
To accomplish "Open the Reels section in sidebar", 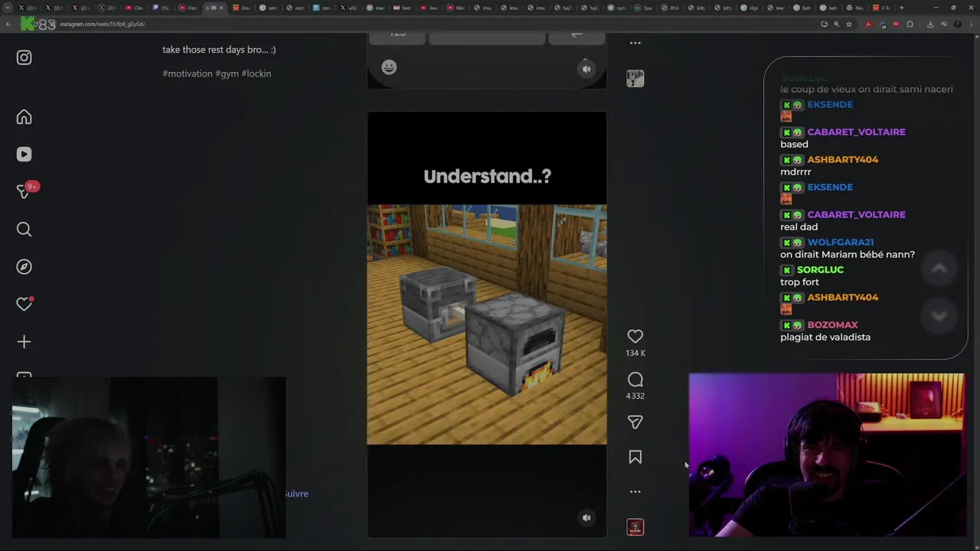I will [x=24, y=155].
